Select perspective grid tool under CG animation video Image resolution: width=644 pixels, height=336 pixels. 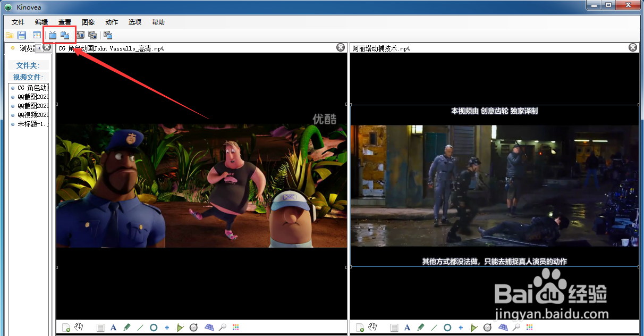pos(209,327)
